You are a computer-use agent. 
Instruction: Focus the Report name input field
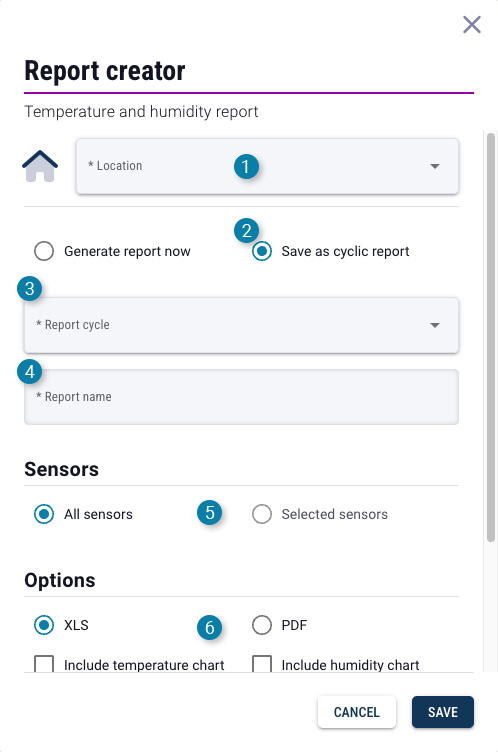tap(241, 397)
